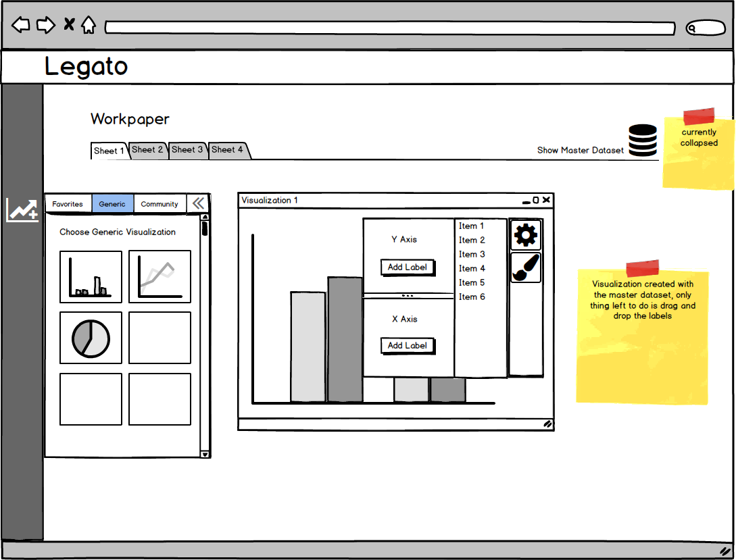
Task: Focus the browser search box
Action: 706,28
